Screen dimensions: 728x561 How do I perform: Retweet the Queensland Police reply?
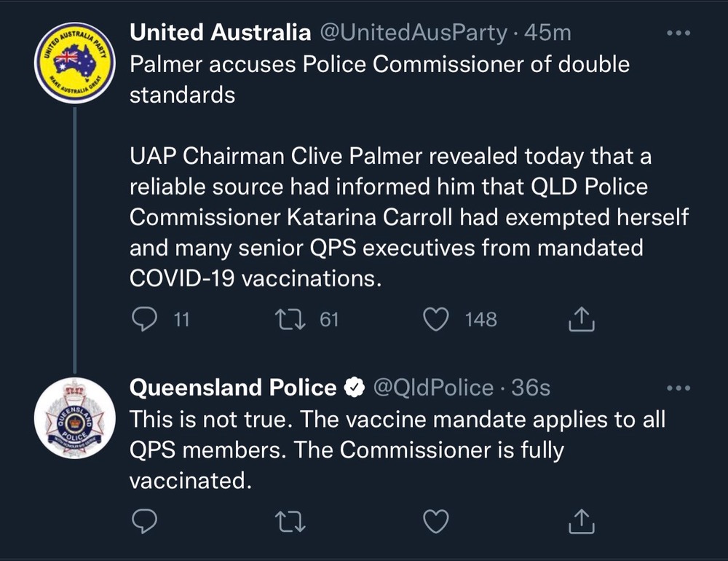pyautogui.click(x=290, y=520)
